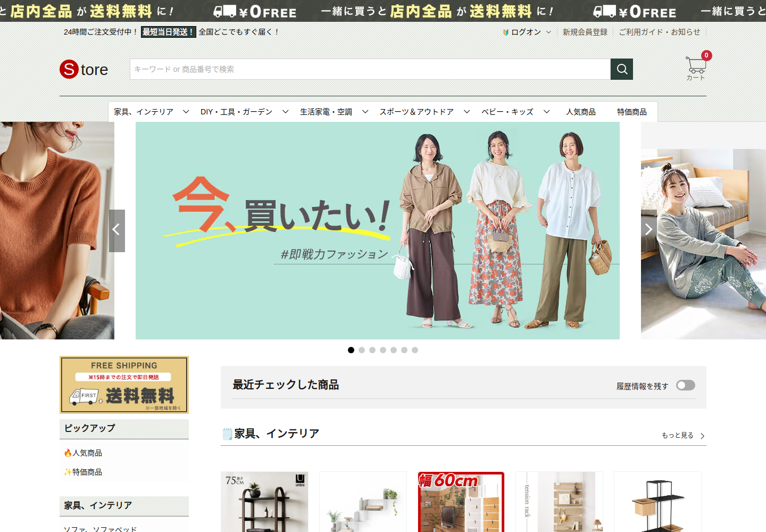The height and width of the screenshot is (532, 766).
Task: Expand the ベビー・キッズ menu chevron
Action: [x=546, y=112]
